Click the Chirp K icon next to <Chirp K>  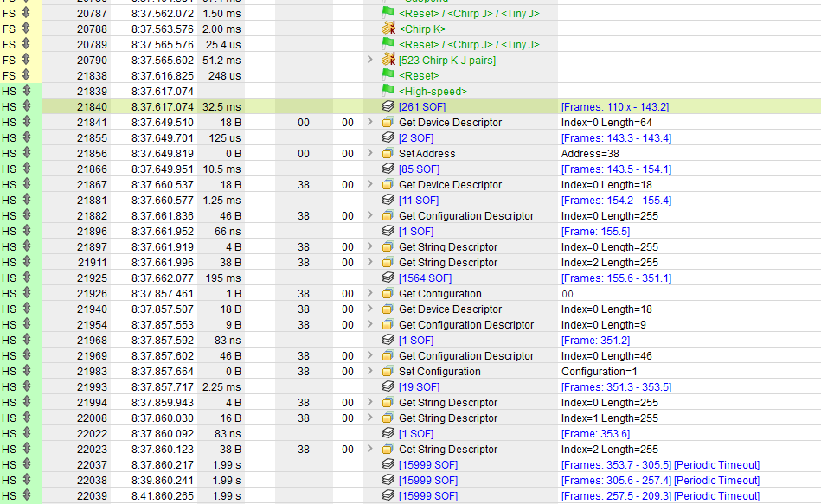[388, 29]
